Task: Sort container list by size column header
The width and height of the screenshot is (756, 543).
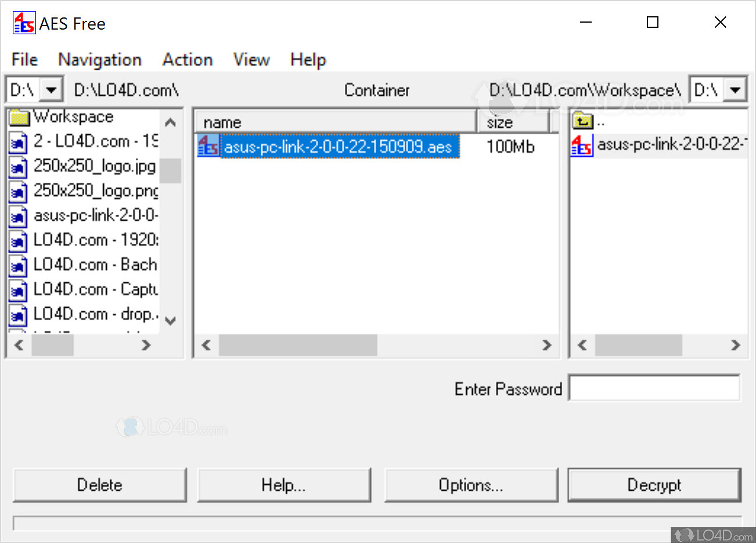Action: [513, 122]
